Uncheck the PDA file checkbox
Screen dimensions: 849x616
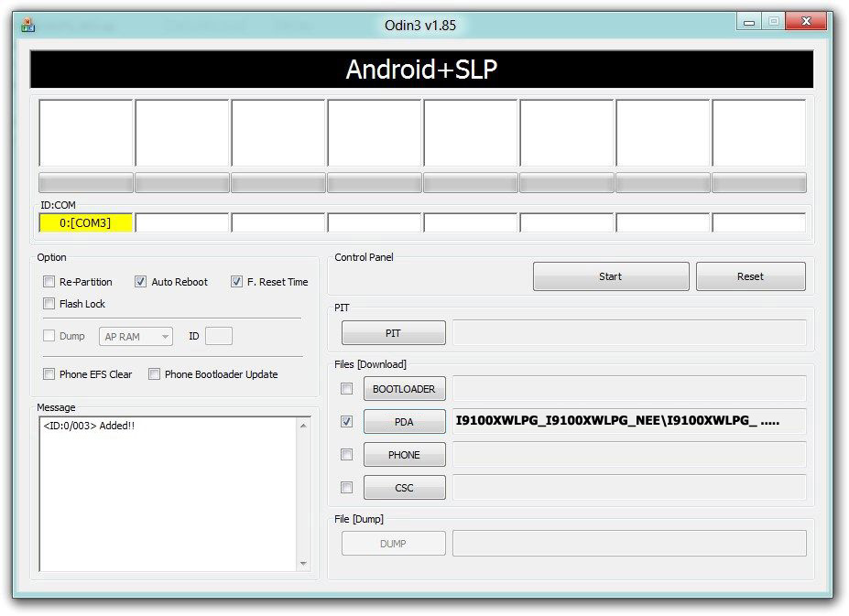(346, 422)
